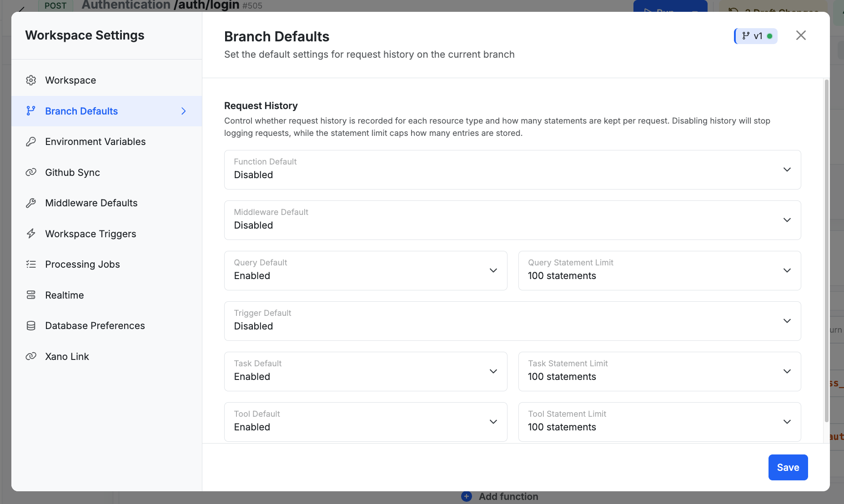Select the Database Preferences database icon
Image resolution: width=844 pixels, height=504 pixels.
[31, 325]
